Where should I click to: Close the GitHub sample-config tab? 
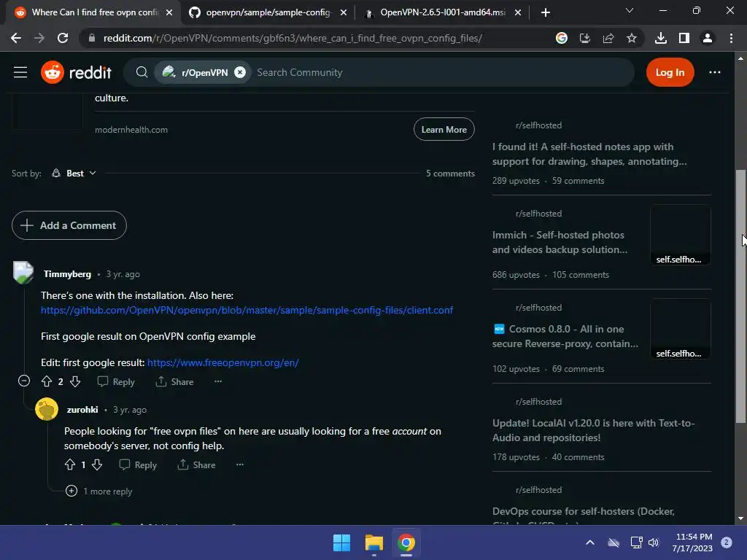[344, 12]
